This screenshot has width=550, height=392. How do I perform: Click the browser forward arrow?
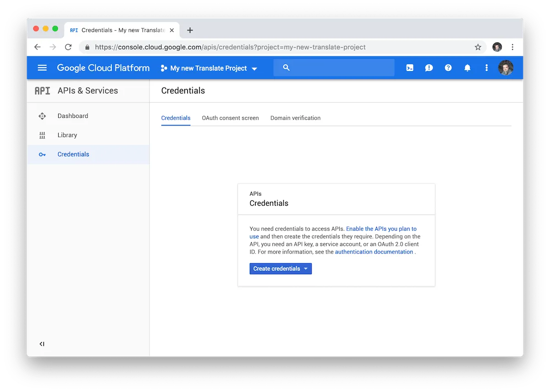tap(53, 47)
